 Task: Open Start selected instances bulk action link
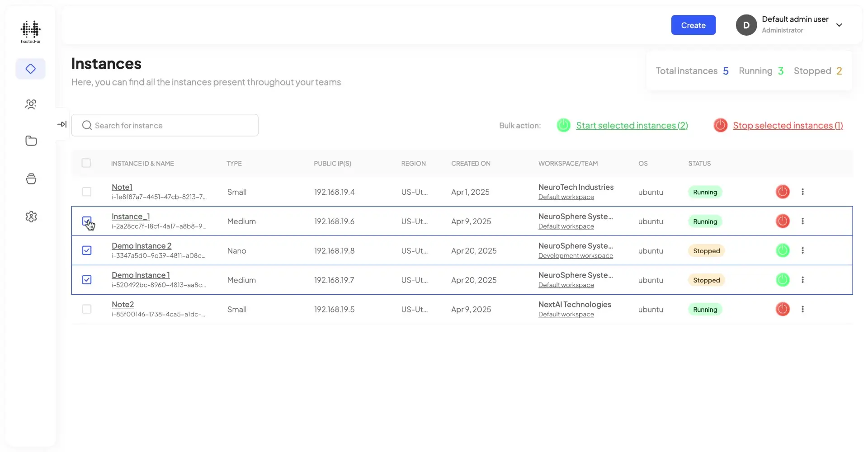click(632, 125)
